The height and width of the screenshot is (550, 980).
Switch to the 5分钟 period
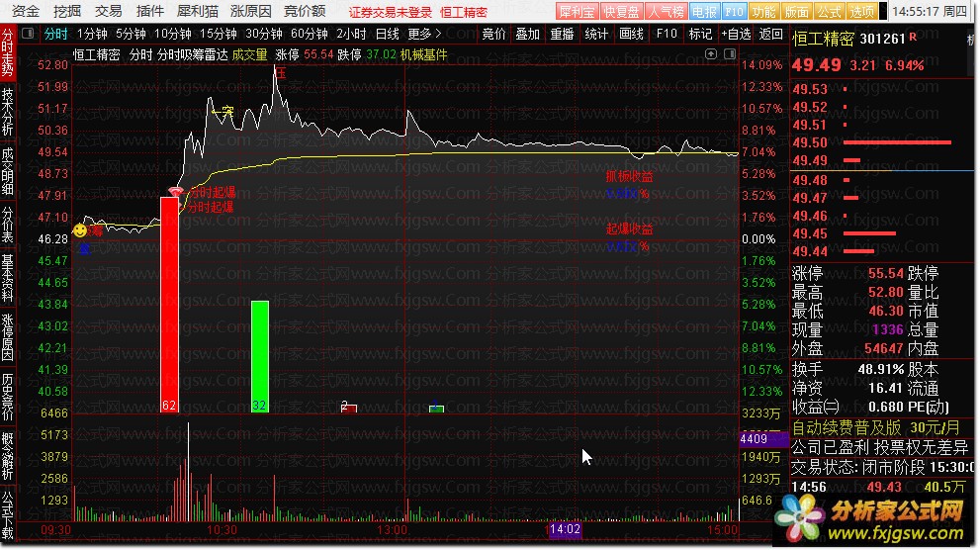pos(130,34)
